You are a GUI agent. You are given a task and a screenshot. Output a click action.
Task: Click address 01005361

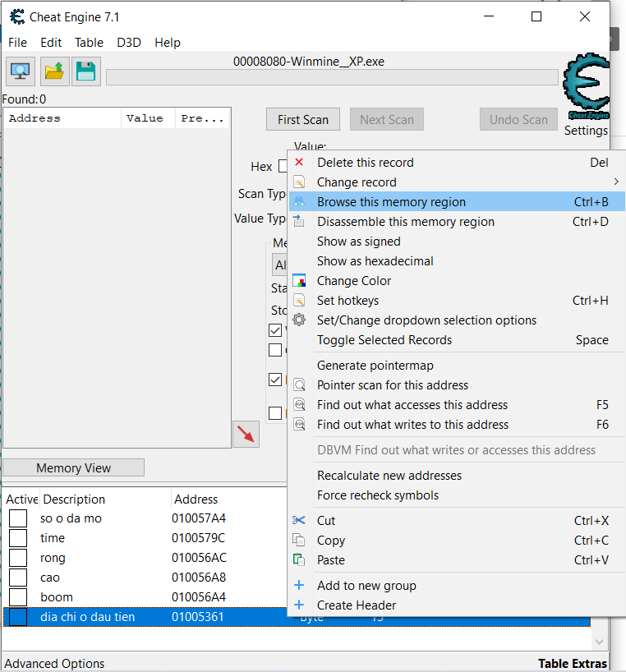click(x=197, y=617)
